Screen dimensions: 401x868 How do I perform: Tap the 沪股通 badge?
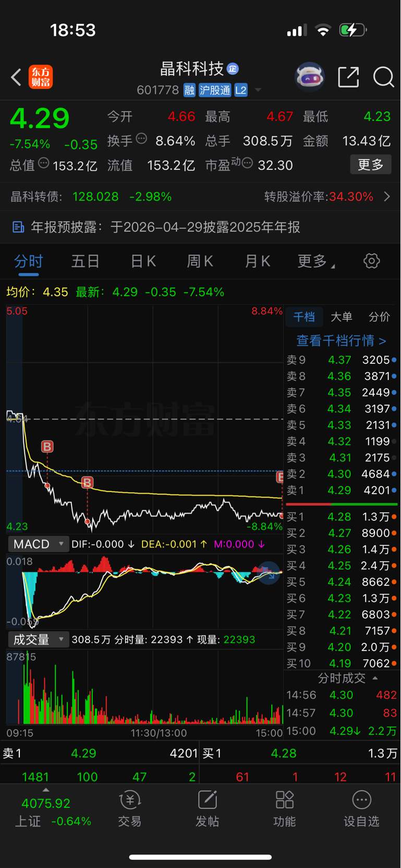[x=215, y=90]
